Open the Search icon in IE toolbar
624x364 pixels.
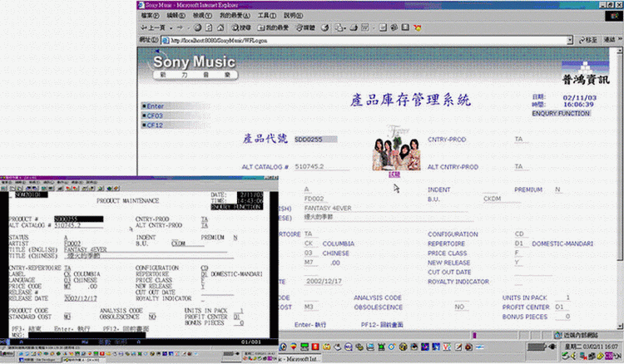[241, 27]
